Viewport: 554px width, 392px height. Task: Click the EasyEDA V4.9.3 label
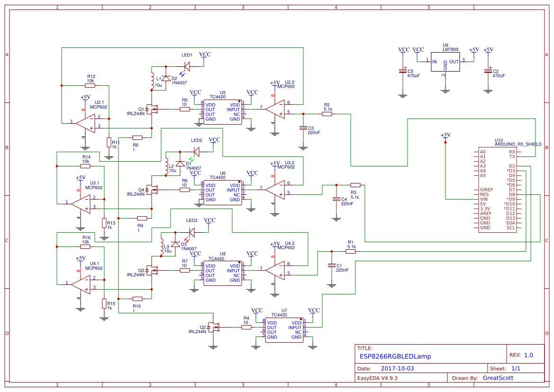(377, 378)
